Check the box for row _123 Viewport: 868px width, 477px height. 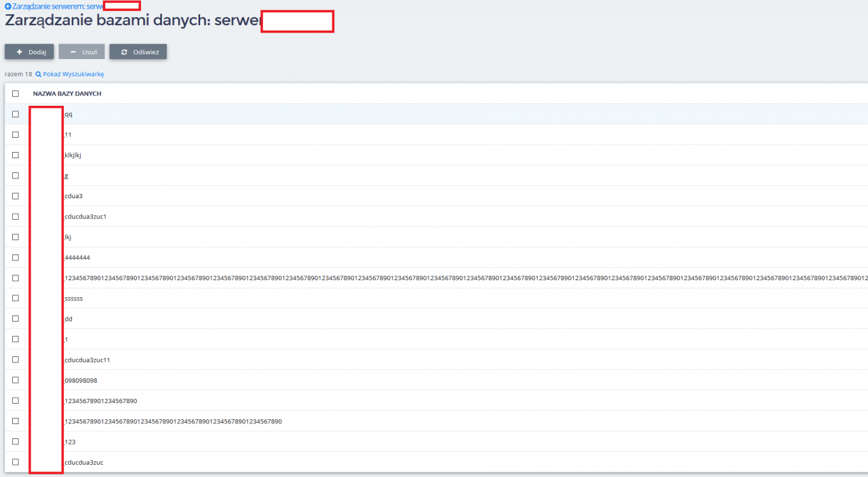pyautogui.click(x=16, y=442)
